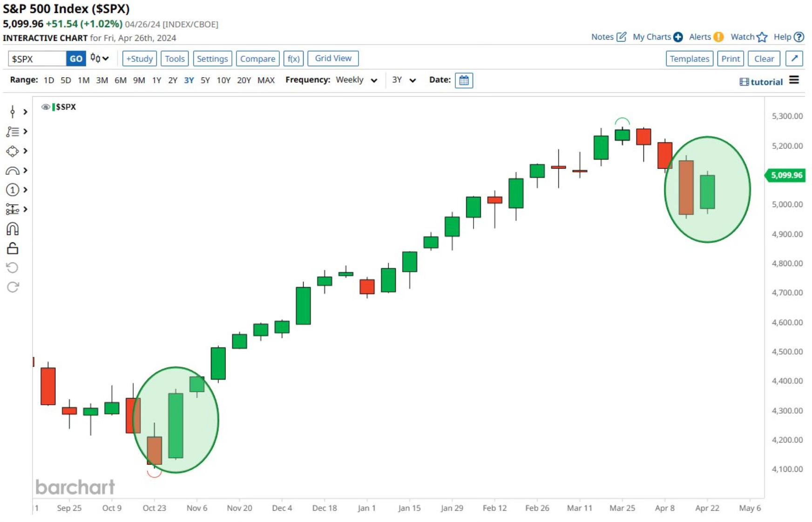
Task: Select the 1Y range
Action: [x=157, y=80]
